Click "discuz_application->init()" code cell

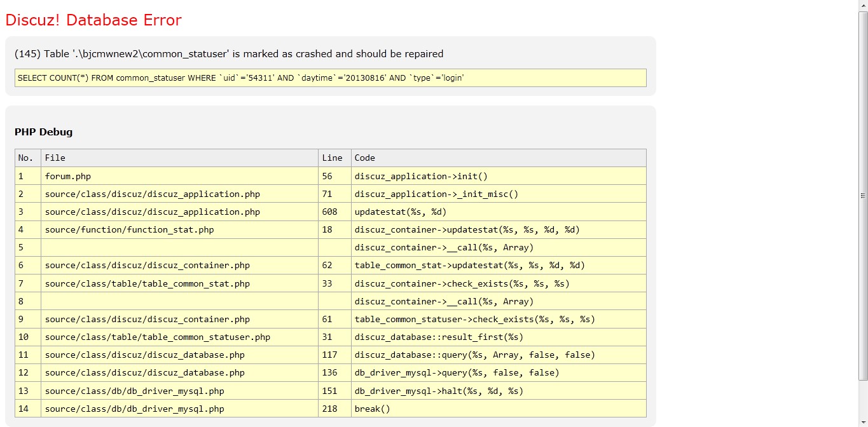[499, 176]
